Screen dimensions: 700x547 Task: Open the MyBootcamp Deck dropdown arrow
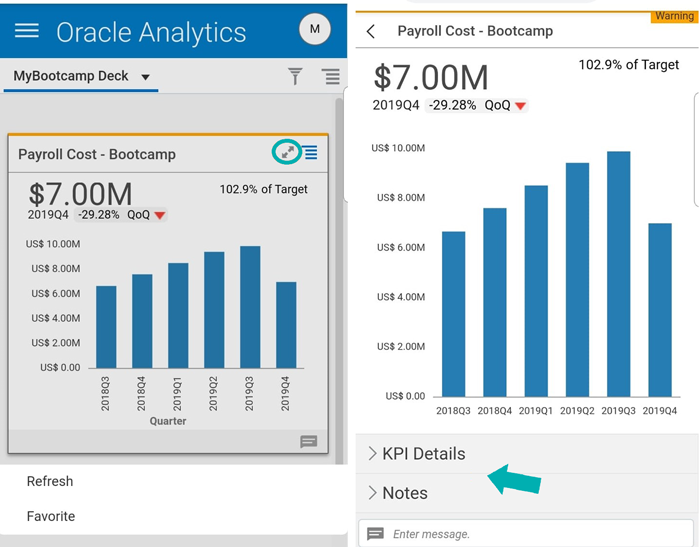(145, 77)
